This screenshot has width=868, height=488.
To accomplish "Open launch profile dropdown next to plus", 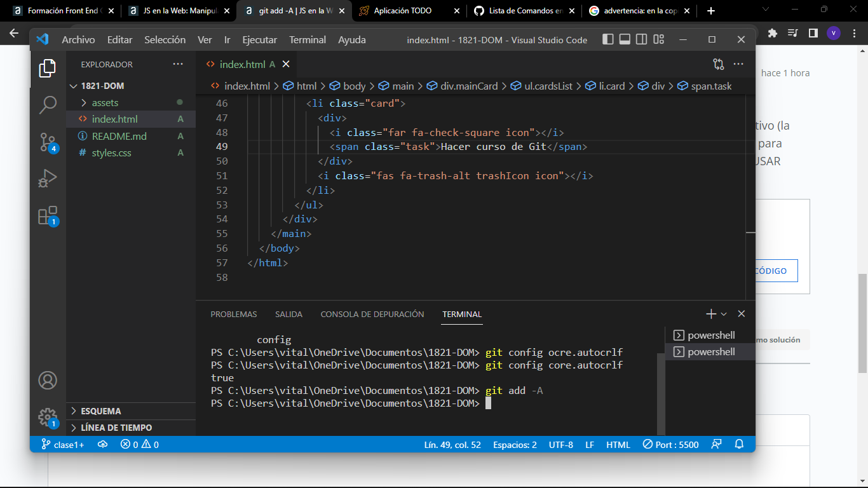I will (x=724, y=314).
